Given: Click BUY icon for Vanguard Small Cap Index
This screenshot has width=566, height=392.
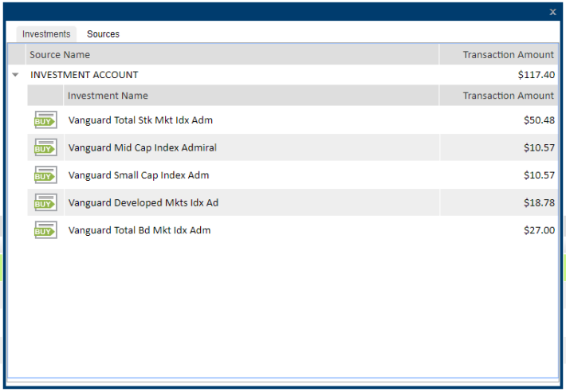Looking at the screenshot, I should tap(45, 175).
